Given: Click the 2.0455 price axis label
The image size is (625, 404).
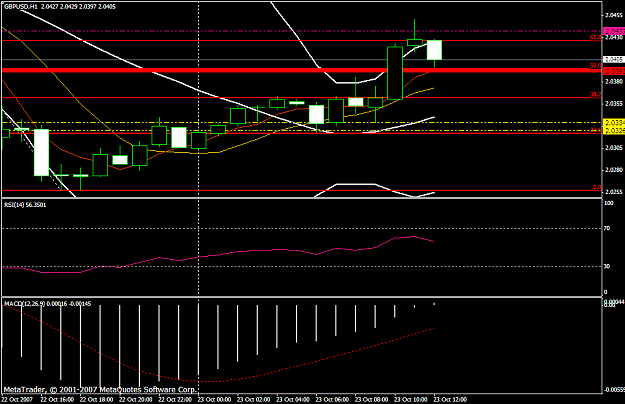Looking at the screenshot, I should [613, 15].
